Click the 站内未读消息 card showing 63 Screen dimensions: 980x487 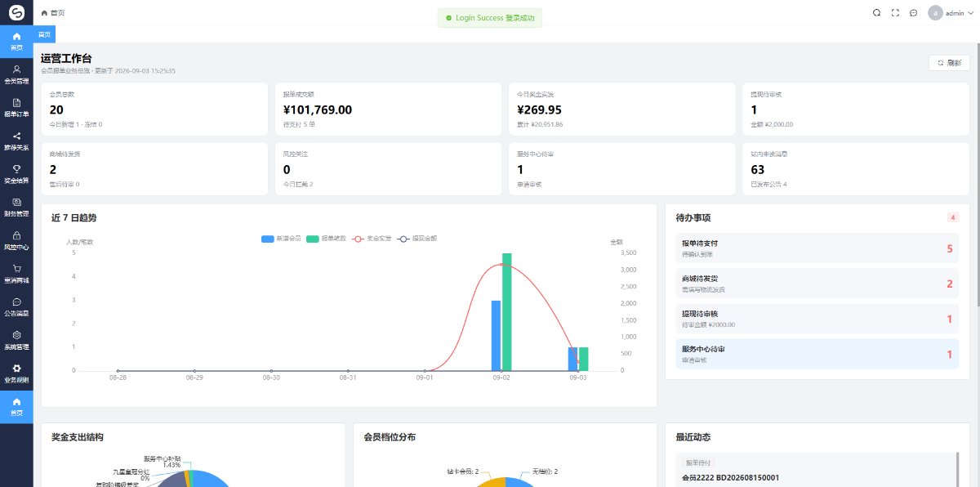tap(855, 169)
